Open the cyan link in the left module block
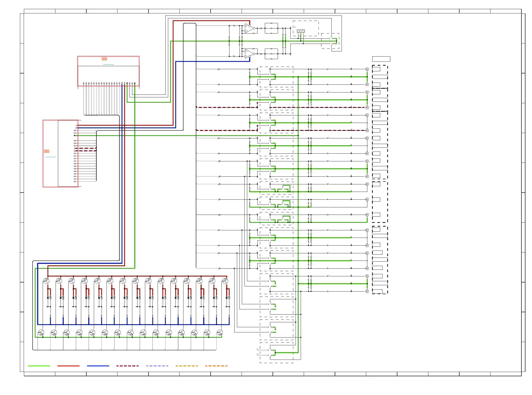 (x=50, y=157)
